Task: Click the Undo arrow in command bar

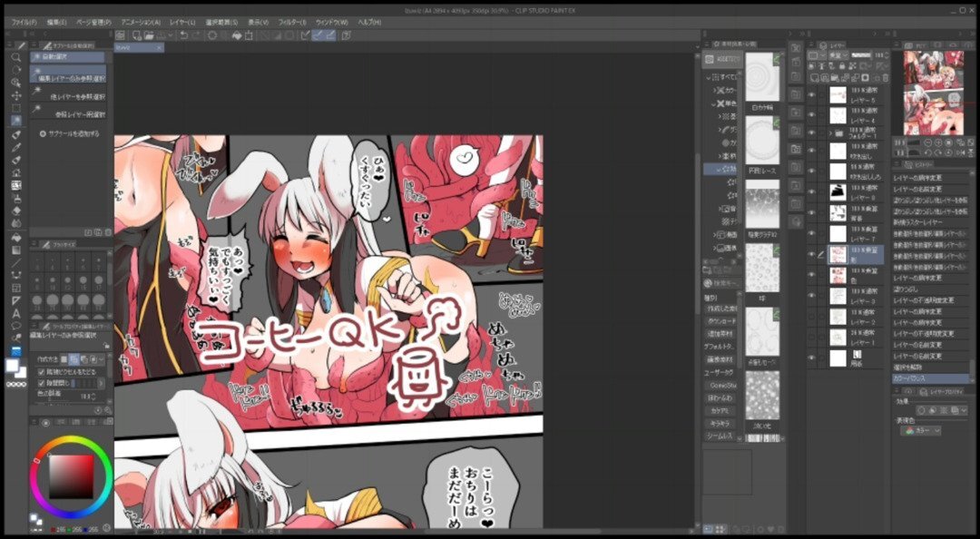Action: coord(183,35)
